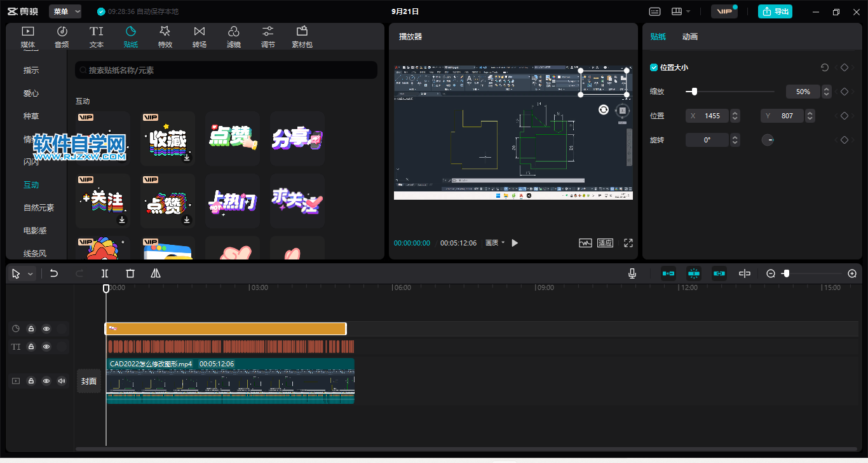Image resolution: width=868 pixels, height=463 pixels.
Task: Open the 画质 quality dropdown
Action: tap(495, 243)
